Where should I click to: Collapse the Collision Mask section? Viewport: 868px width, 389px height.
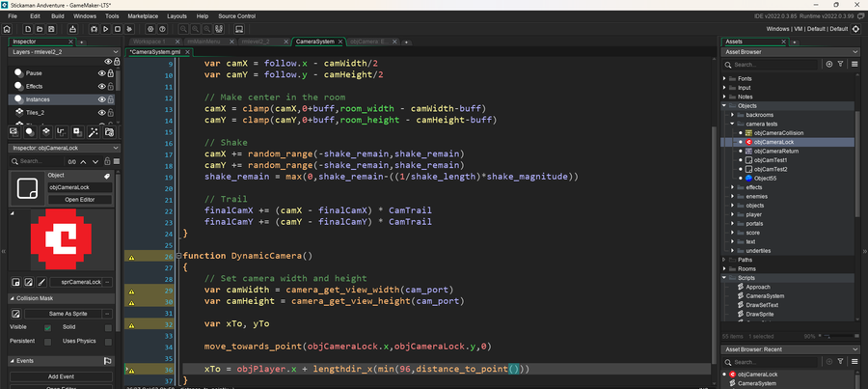point(13,298)
